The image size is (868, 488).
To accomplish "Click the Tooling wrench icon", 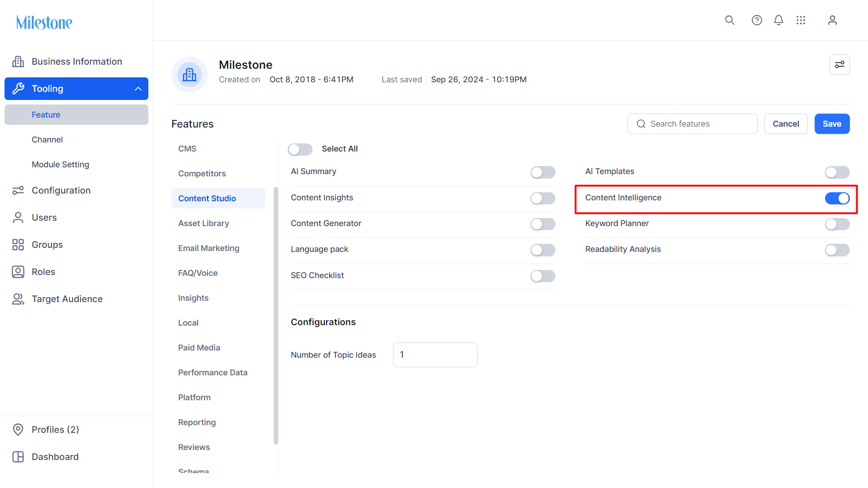I will [x=18, y=89].
